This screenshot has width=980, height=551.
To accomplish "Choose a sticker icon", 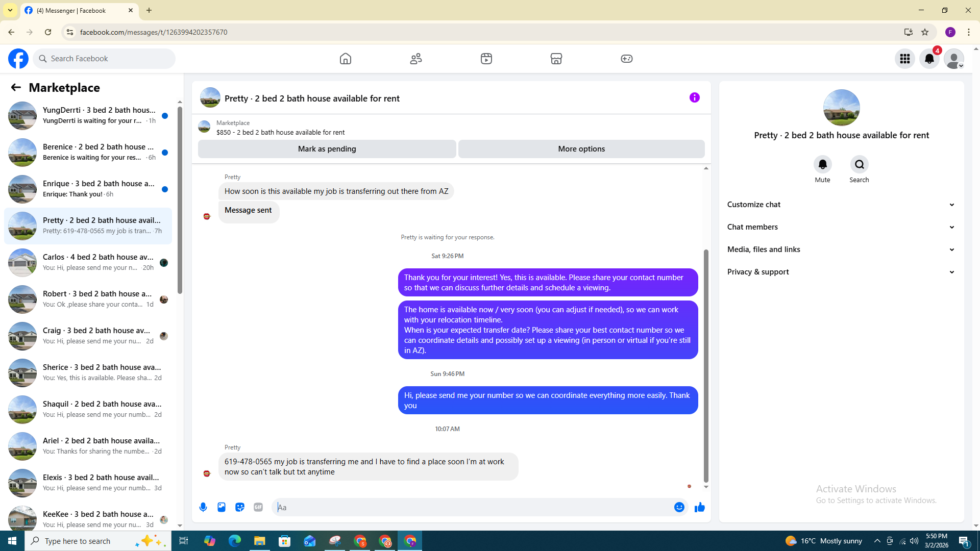I will point(240,507).
